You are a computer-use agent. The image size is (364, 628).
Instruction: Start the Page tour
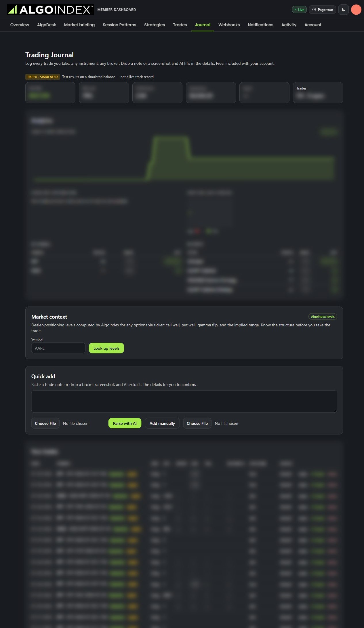click(x=323, y=9)
